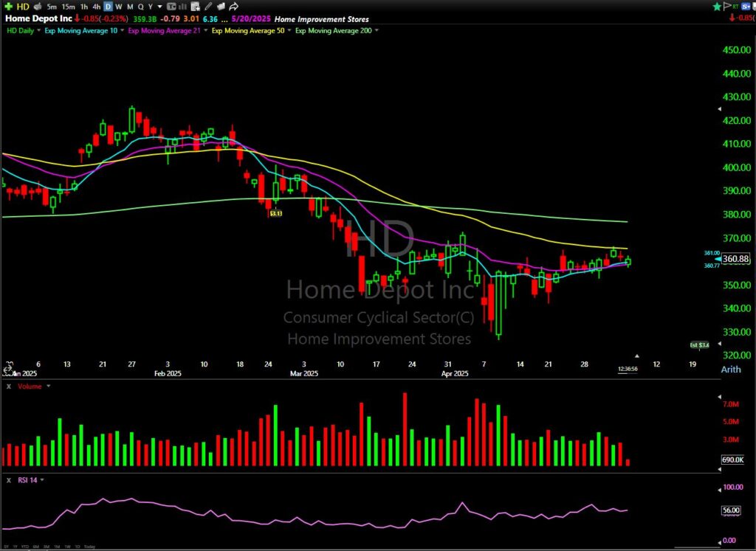Click the chart pan arrows icon near Jan 2025
This screenshot has height=551, width=756.
tap(7, 368)
